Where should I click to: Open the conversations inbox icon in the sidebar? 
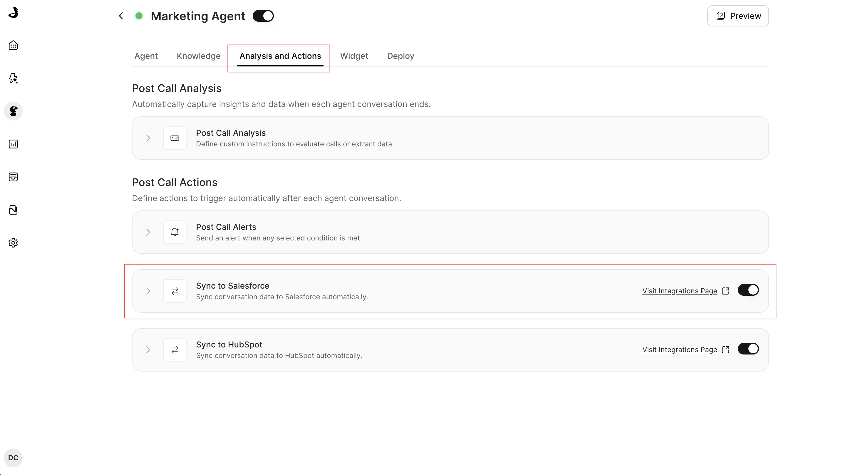coord(13,177)
